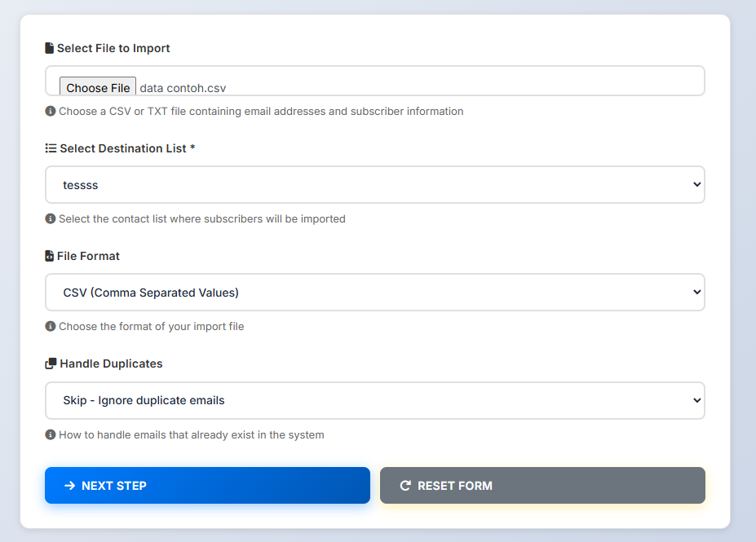Click the File Format label text

(88, 256)
